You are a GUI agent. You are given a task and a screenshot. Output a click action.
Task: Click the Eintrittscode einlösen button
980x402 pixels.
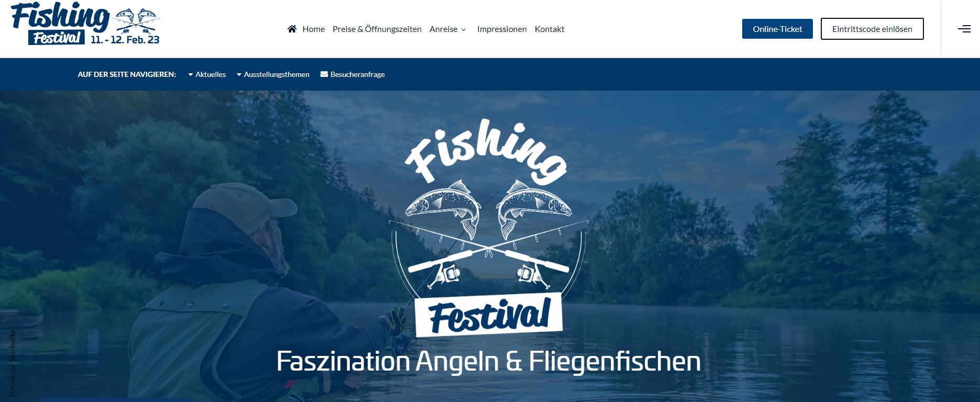point(872,29)
